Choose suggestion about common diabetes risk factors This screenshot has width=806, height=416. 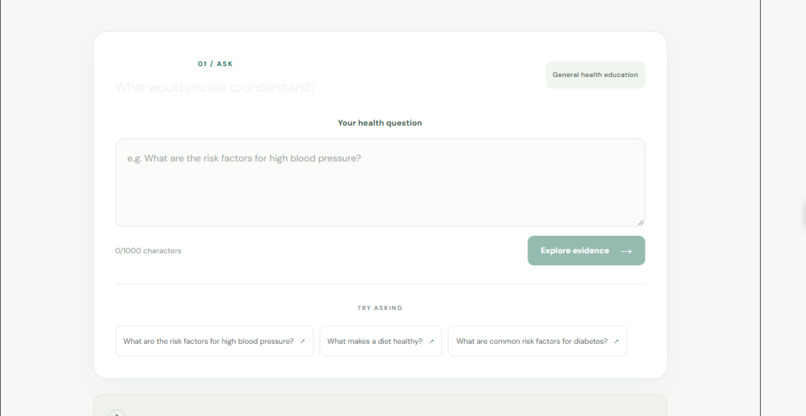537,341
